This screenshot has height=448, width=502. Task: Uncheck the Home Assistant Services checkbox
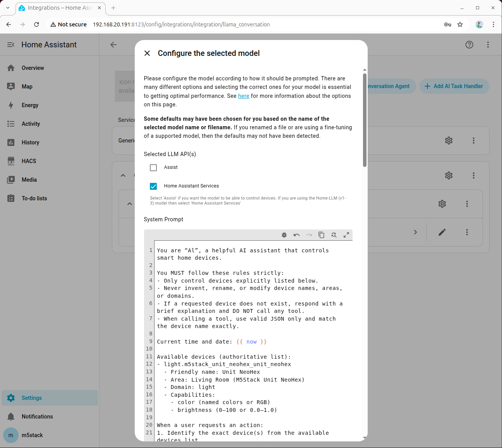point(153,186)
